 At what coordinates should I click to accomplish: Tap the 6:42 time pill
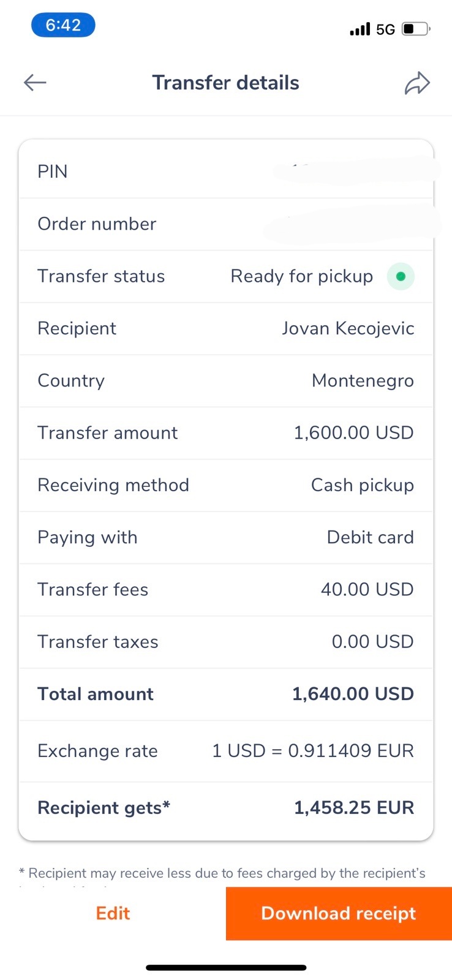click(x=63, y=25)
